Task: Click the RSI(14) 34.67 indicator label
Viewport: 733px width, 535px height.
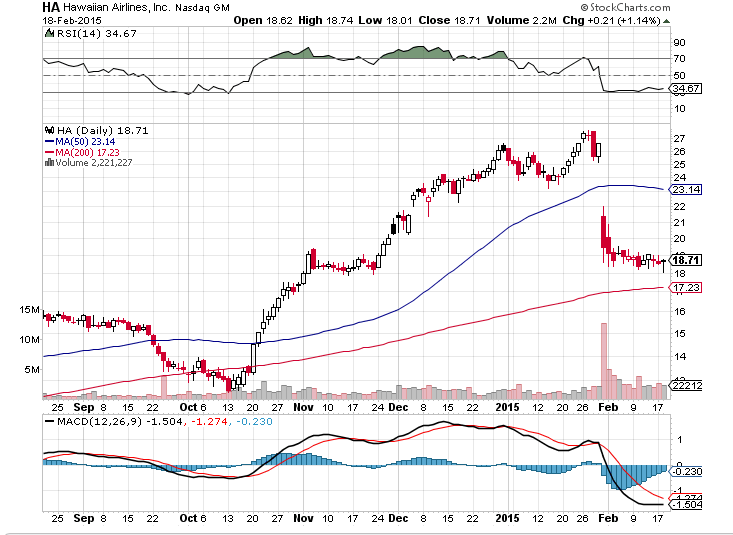Action: point(96,34)
